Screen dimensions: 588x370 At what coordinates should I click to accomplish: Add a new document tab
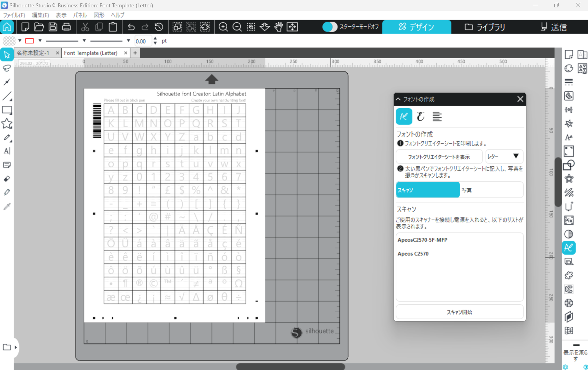(135, 53)
